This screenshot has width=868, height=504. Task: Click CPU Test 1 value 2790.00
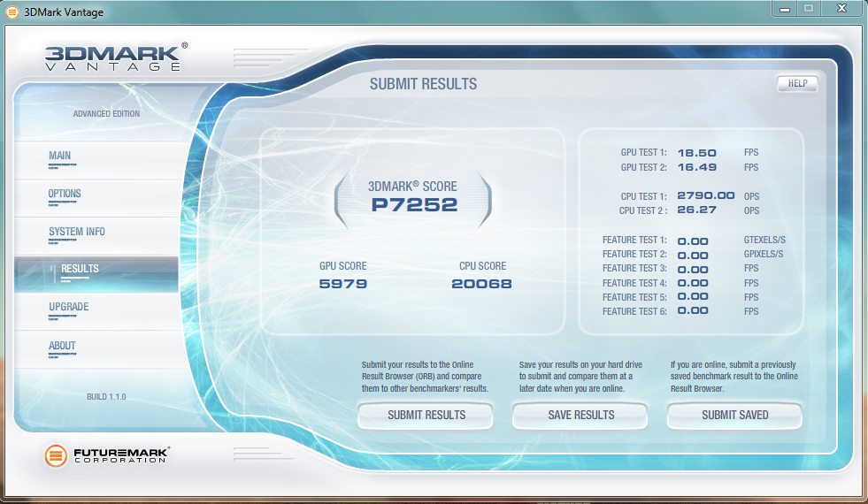tap(706, 195)
